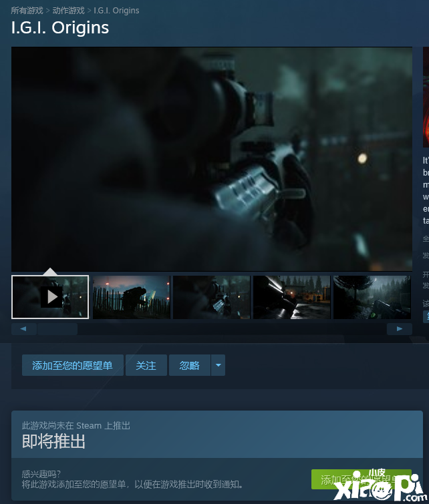
Task: Select the silhouetted soldier by fence thumbnail
Action: (x=132, y=297)
